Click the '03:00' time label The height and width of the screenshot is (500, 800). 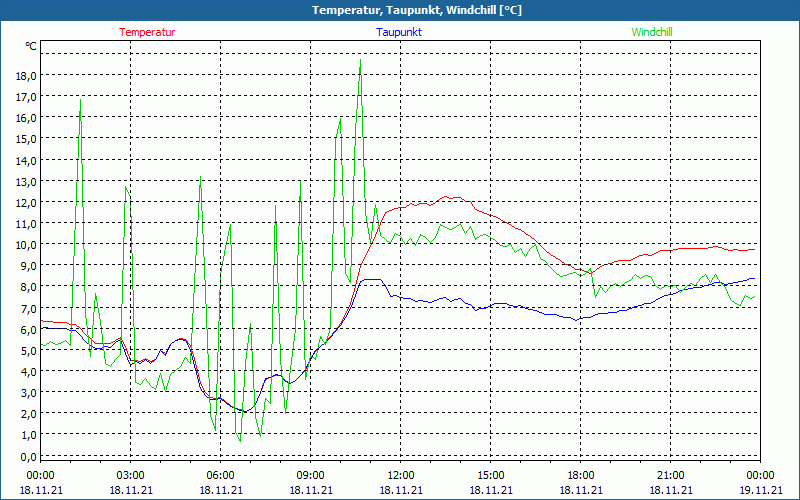coord(131,476)
